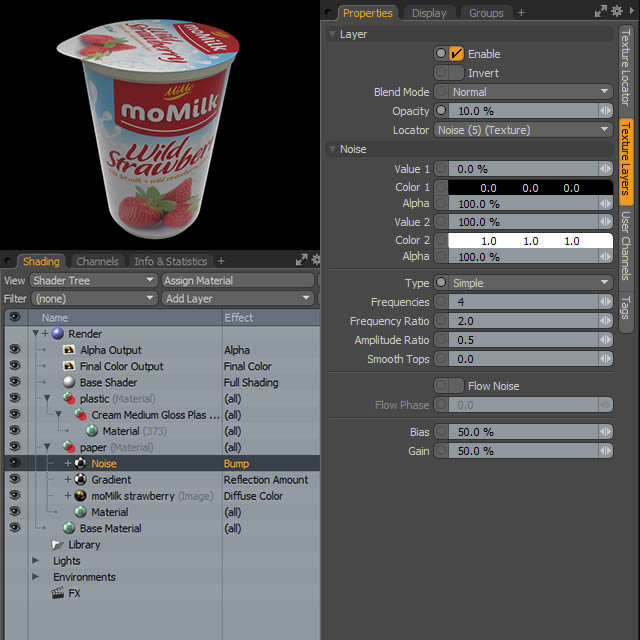Open Properties panel gear settings
The width and height of the screenshot is (640, 640).
pos(617,11)
